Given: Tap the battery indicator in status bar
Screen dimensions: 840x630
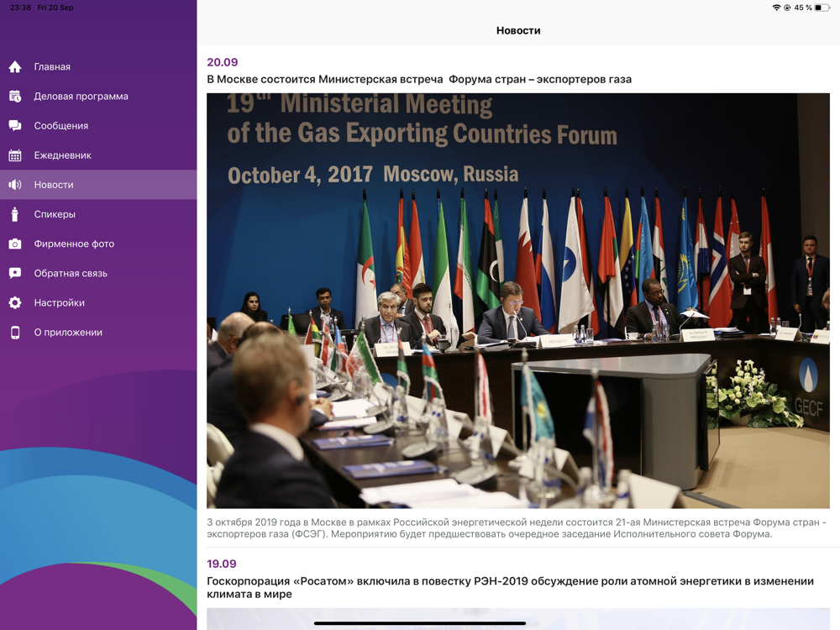Looking at the screenshot, I should 822,8.
